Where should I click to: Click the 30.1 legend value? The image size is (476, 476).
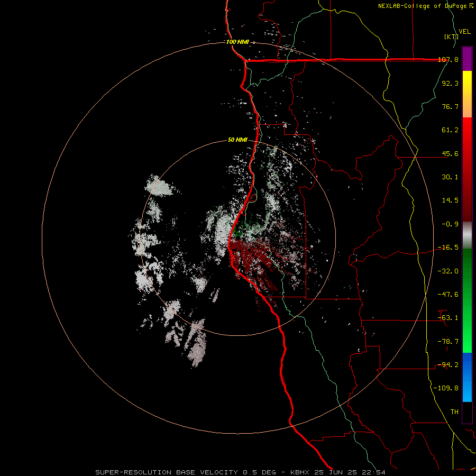click(450, 177)
